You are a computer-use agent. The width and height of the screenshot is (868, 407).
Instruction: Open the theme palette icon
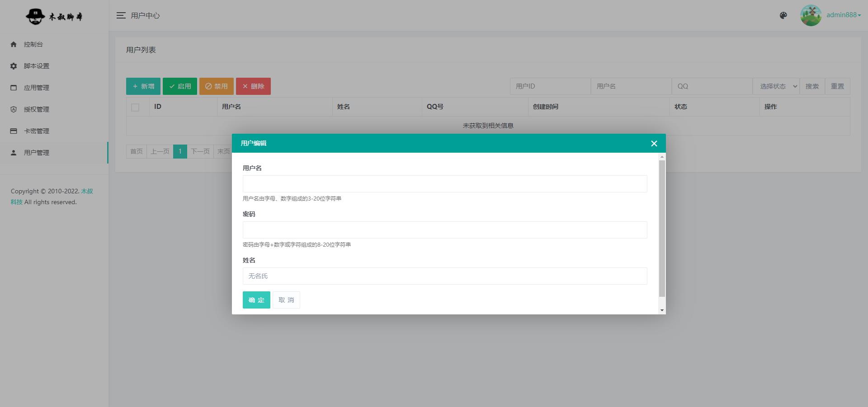click(x=783, y=15)
